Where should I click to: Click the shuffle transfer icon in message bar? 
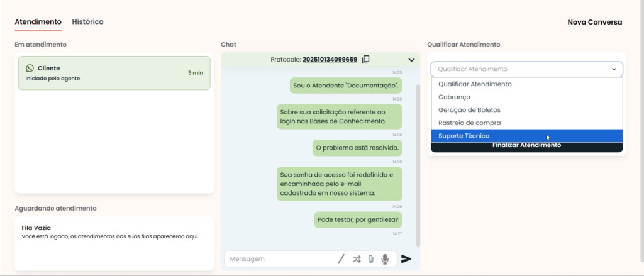[357, 258]
